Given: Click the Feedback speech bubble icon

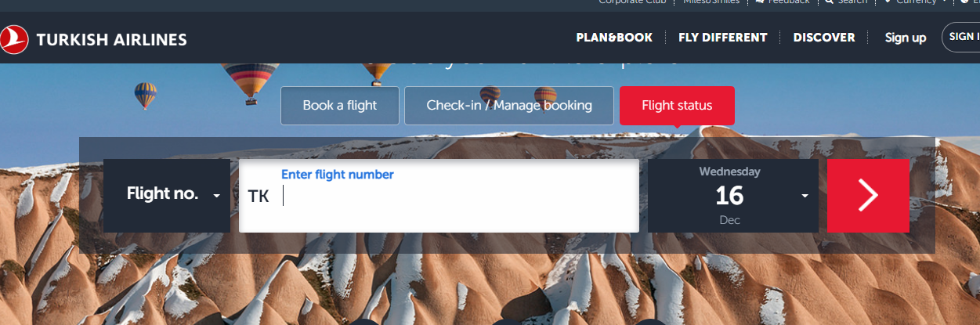Looking at the screenshot, I should tap(759, 2).
